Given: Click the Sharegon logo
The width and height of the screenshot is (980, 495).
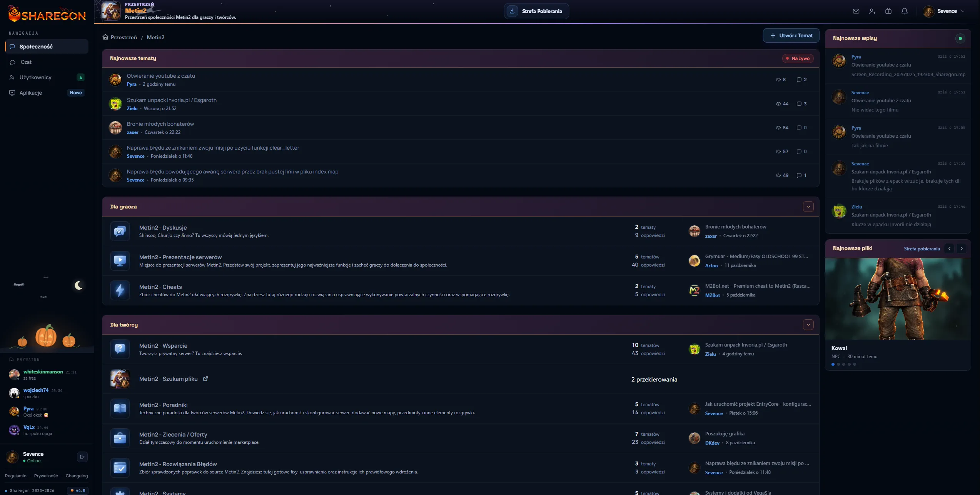Looking at the screenshot, I should tap(47, 14).
